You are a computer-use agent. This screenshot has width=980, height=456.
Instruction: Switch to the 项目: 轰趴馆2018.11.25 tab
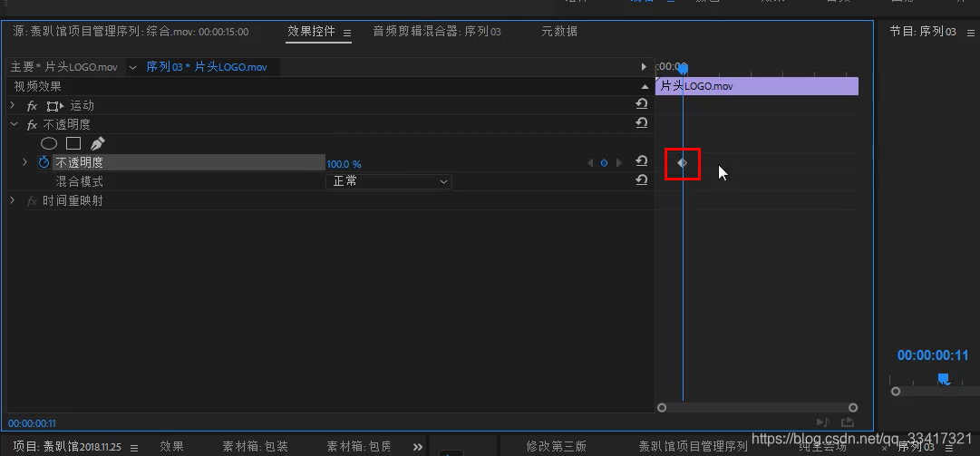tap(67, 447)
